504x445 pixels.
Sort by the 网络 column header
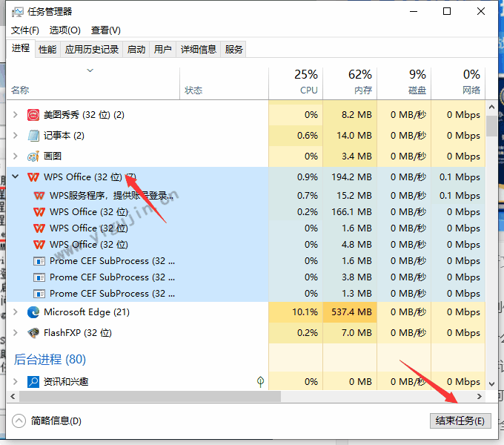click(458, 82)
